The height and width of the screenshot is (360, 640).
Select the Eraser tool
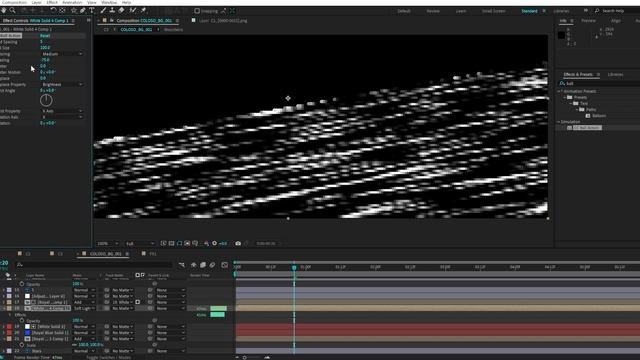click(122, 10)
